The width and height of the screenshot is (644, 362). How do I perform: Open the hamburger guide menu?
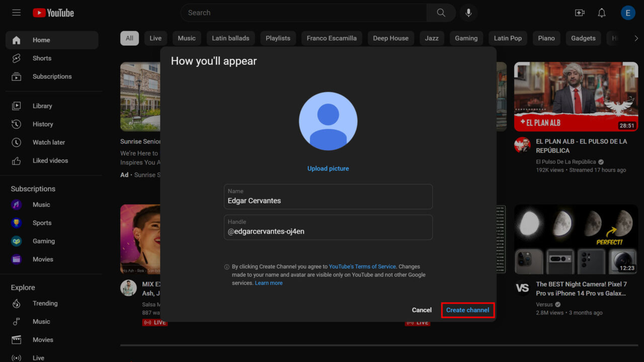(x=17, y=13)
